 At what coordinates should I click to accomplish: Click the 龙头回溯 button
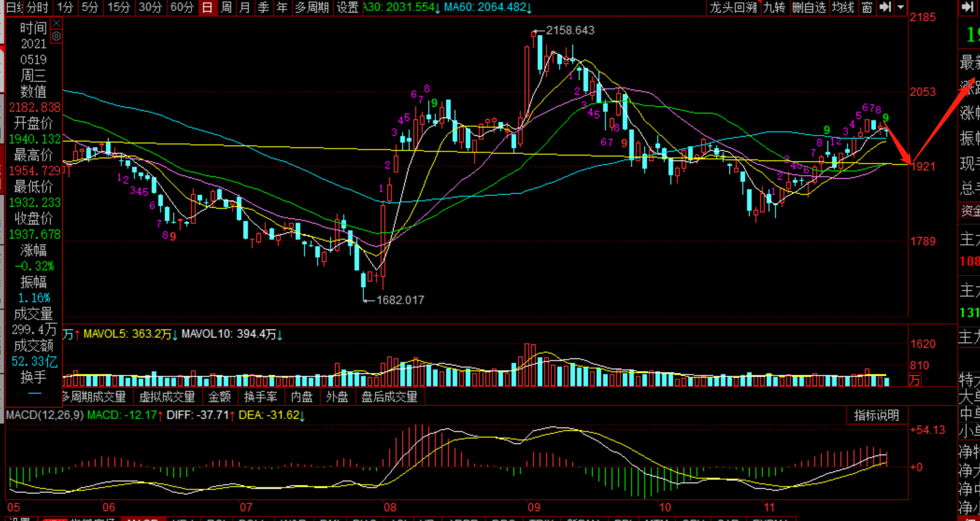(733, 7)
